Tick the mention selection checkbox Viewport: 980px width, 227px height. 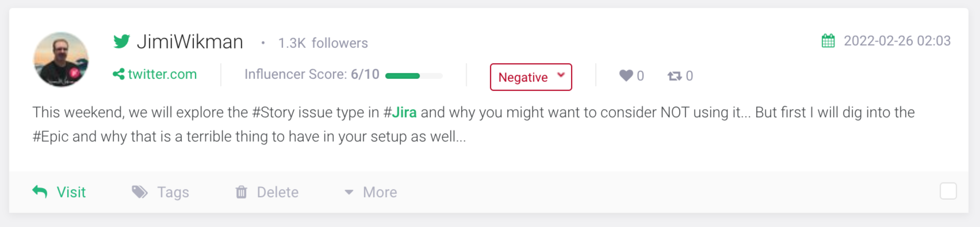[948, 191]
